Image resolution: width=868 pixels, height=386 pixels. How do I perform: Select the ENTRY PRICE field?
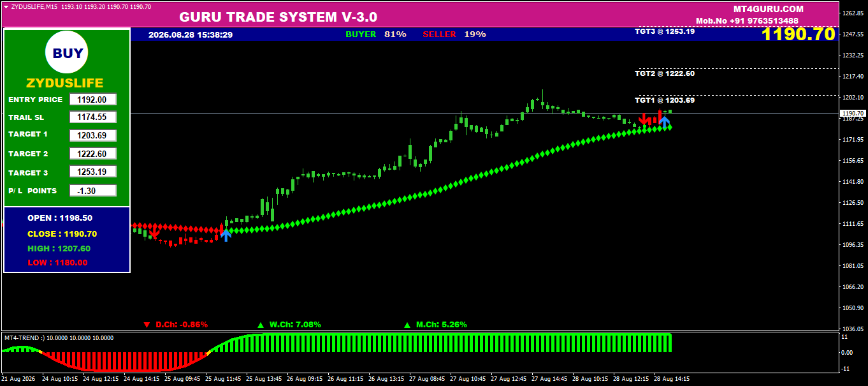point(93,100)
